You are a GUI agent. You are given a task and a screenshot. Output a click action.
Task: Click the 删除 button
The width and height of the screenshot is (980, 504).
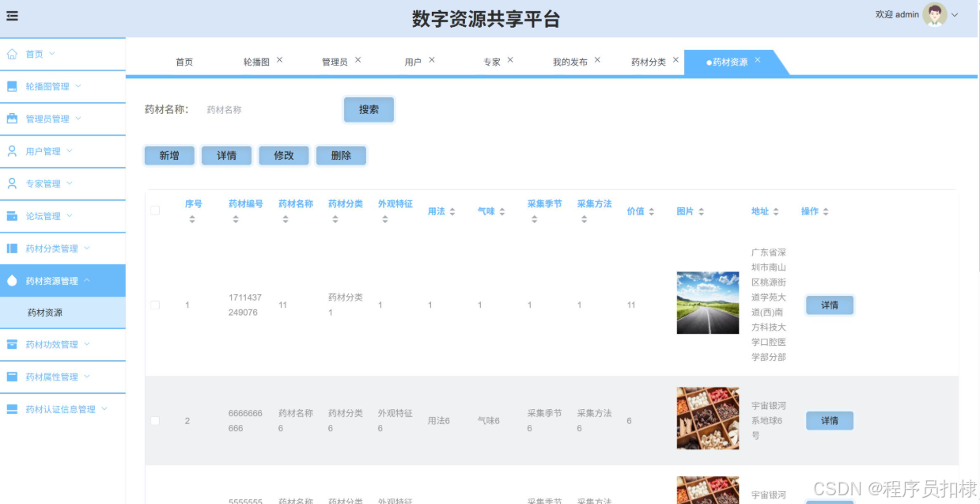[341, 156]
